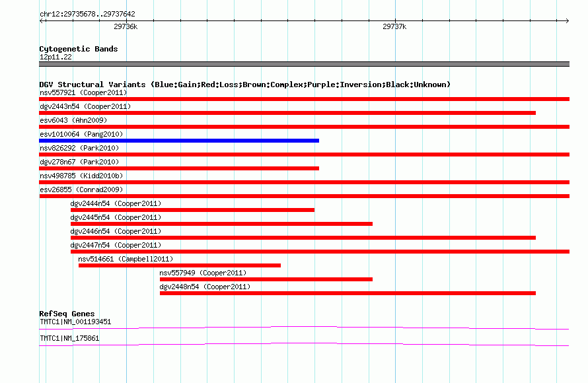Click the red bar of dgv2444n54
The image size is (588, 383).
(192, 210)
